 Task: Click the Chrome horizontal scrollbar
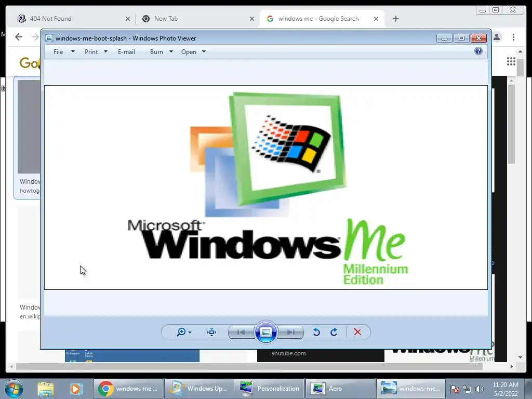pyautogui.click(x=249, y=366)
